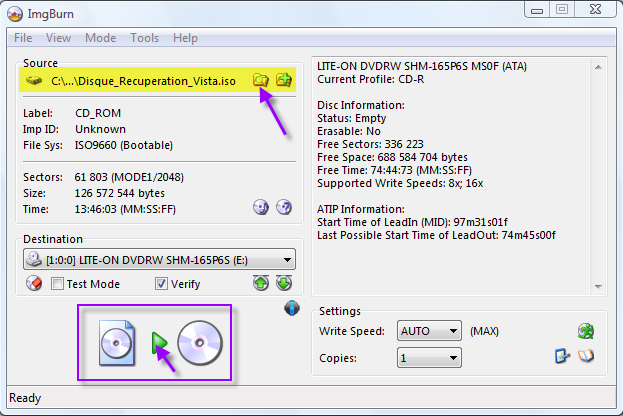This screenshot has height=416, width=623.
Task: Open the destination drive dropdown
Action: [x=159, y=260]
